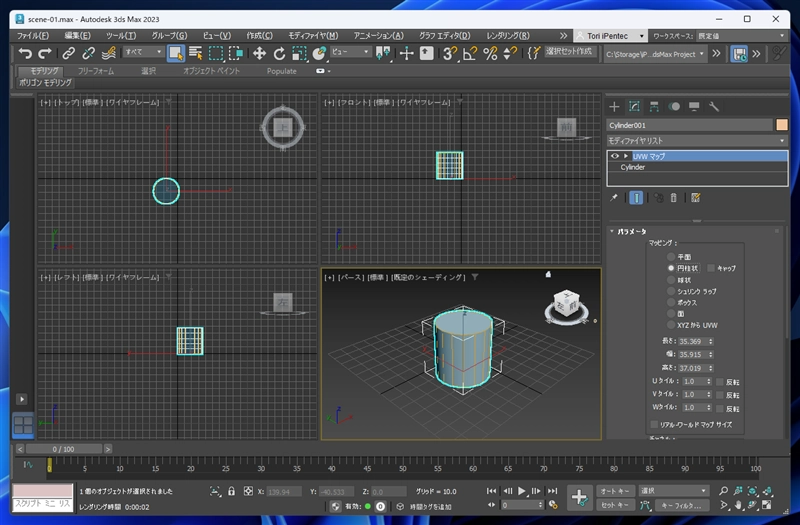
Task: Enable リアル-ワールド マップ サイズ checkbox
Action: 654,424
